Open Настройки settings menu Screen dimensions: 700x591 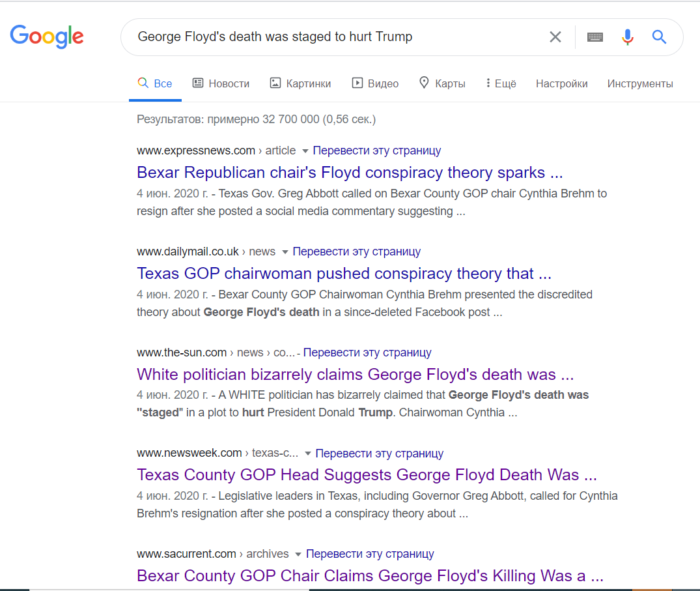(x=561, y=83)
